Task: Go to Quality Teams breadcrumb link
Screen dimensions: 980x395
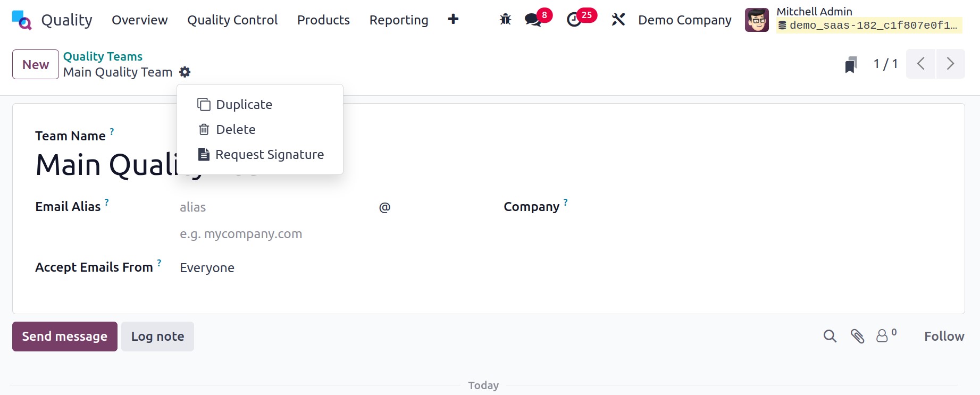Action: [103, 56]
